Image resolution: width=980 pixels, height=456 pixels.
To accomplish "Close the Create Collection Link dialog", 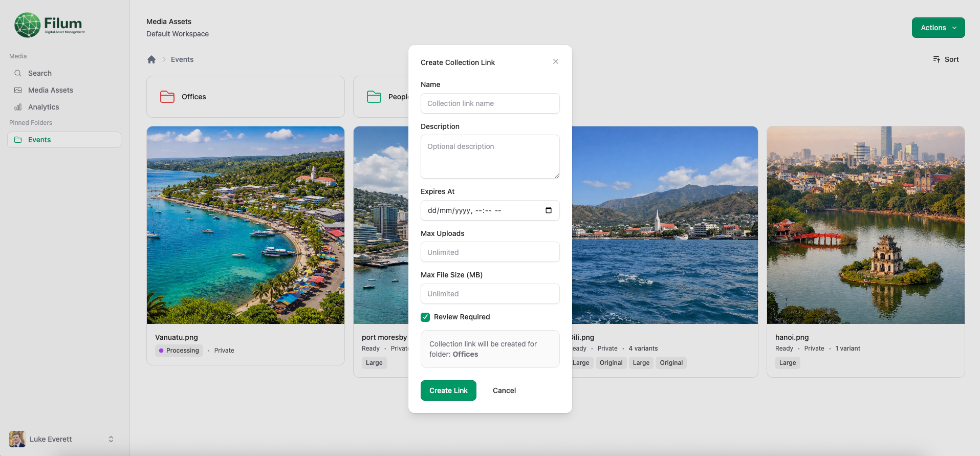I will [x=555, y=62].
